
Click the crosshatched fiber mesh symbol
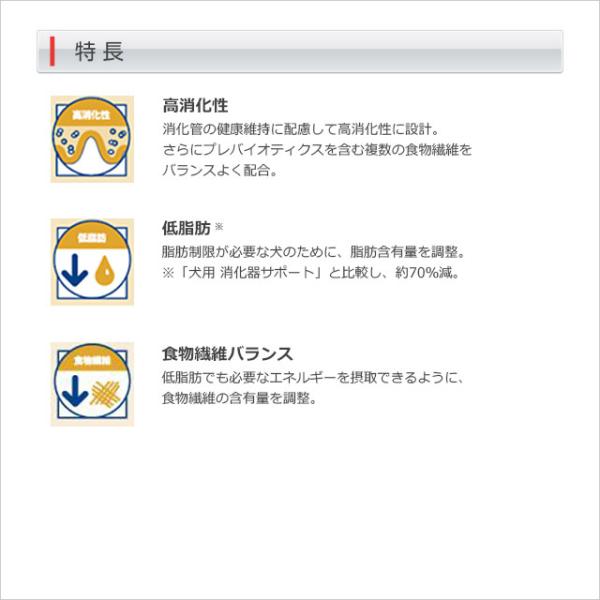pos(105,393)
